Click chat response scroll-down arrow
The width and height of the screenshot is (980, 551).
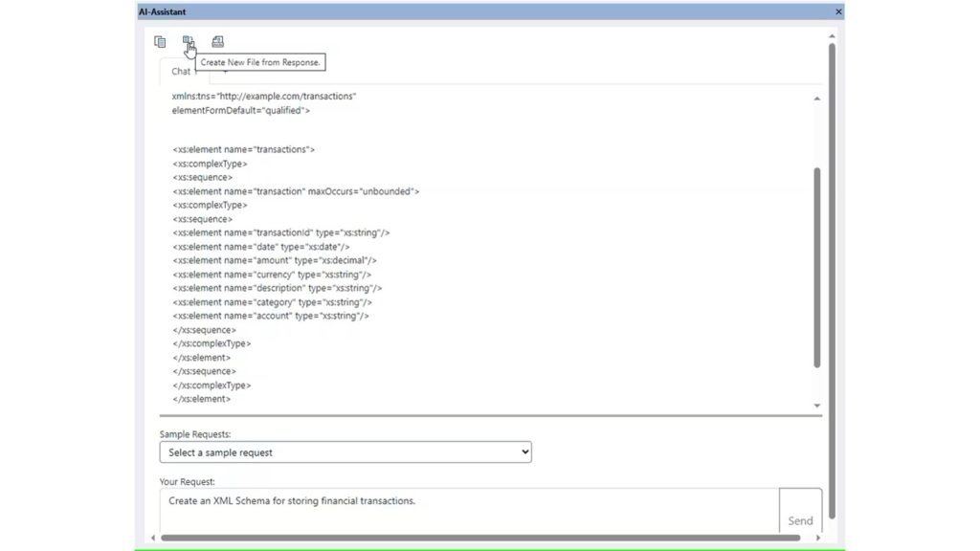point(816,406)
